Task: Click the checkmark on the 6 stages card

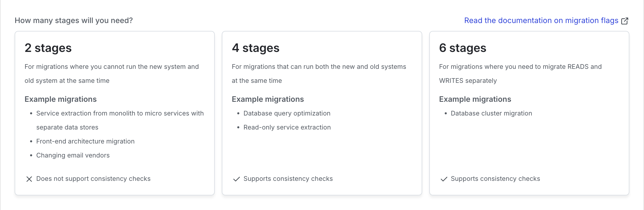Action: (x=444, y=179)
